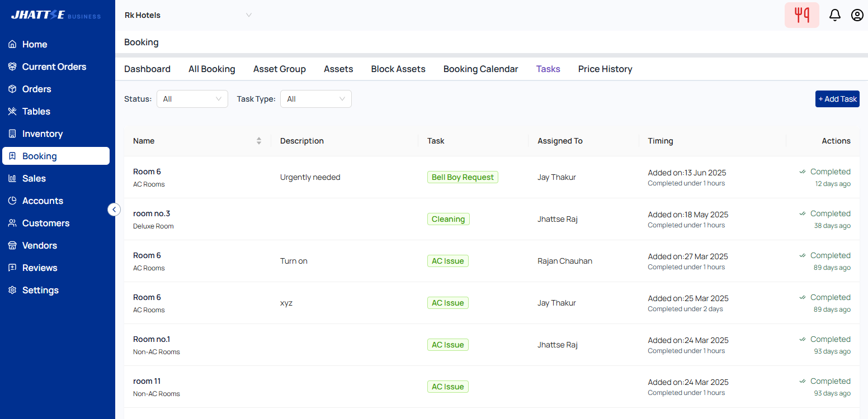
Task: Sort the table by Name column
Action: [x=258, y=141]
